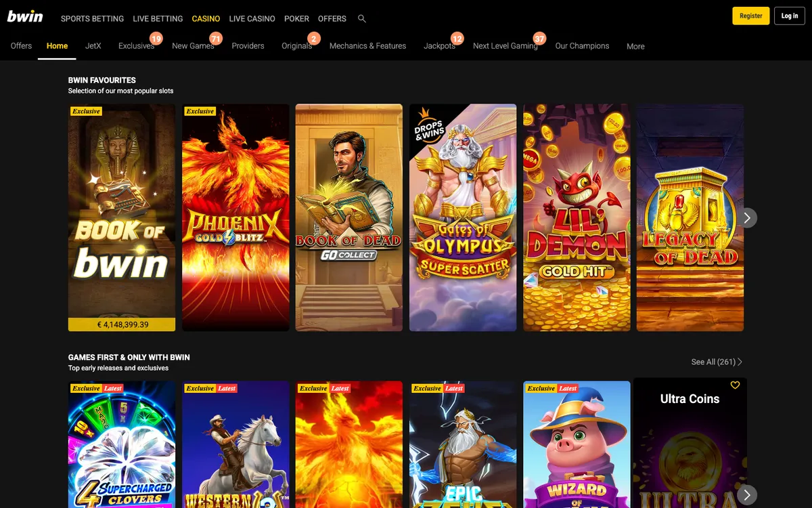Click the yellow Register button

coord(750,16)
